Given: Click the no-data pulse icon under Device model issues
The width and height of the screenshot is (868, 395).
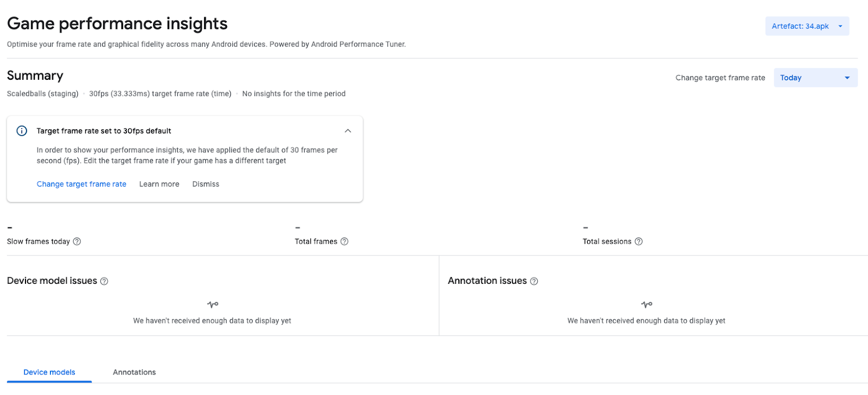Looking at the screenshot, I should tap(213, 305).
